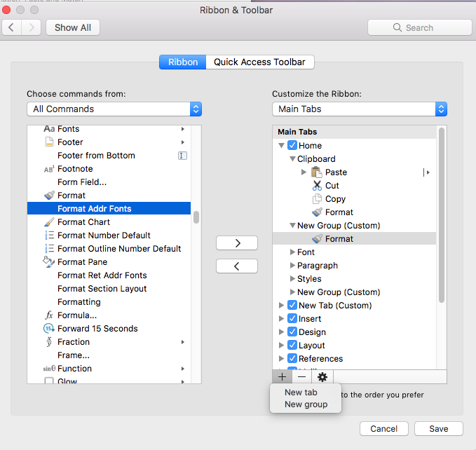
Task: Open the All Commands dropdown
Action: click(x=114, y=109)
